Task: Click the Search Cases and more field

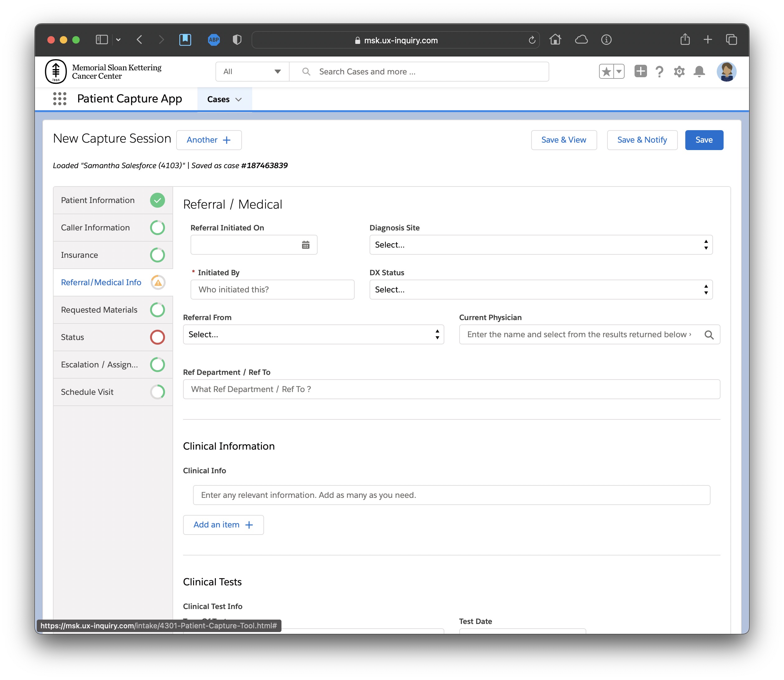Action: point(419,72)
